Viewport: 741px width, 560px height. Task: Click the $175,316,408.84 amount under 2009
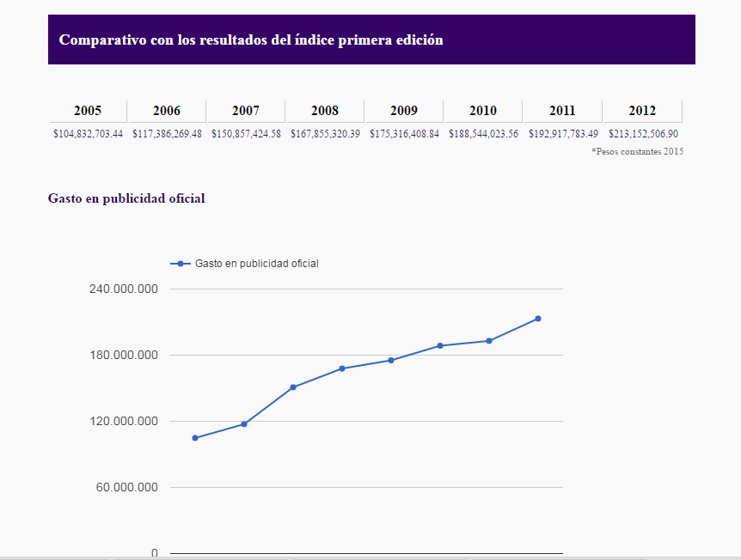tap(404, 134)
